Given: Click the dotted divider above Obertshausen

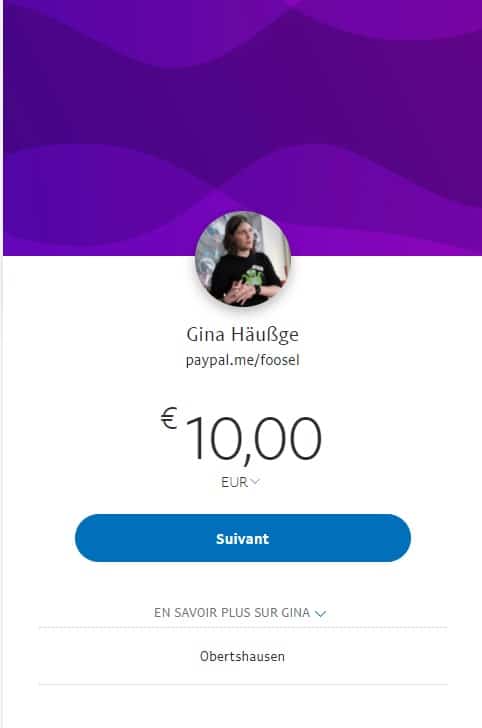Looking at the screenshot, I should pyautogui.click(x=243, y=627).
